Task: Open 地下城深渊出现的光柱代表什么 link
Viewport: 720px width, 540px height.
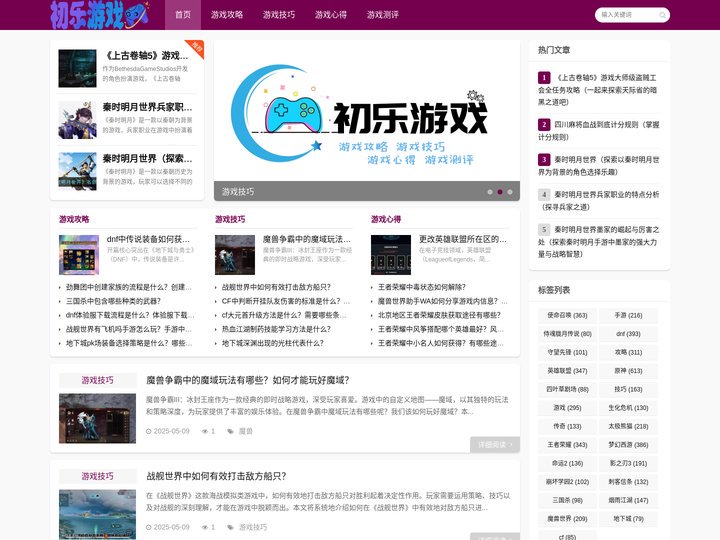Action: [x=273, y=343]
